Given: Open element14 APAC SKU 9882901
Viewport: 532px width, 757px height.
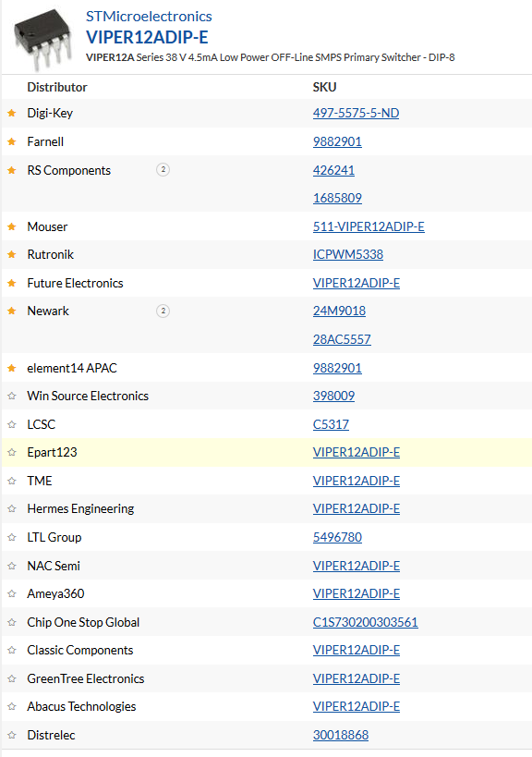Looking at the screenshot, I should pos(337,368).
